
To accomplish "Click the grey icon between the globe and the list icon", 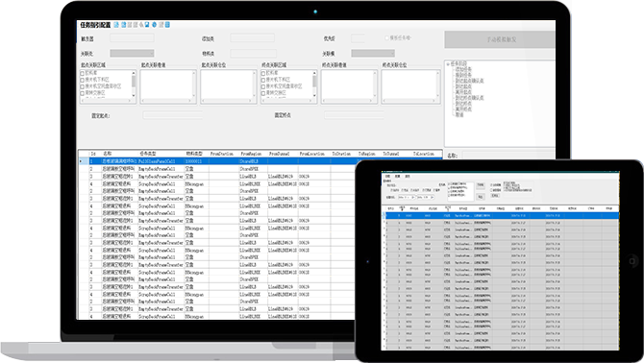I will 161,25.
